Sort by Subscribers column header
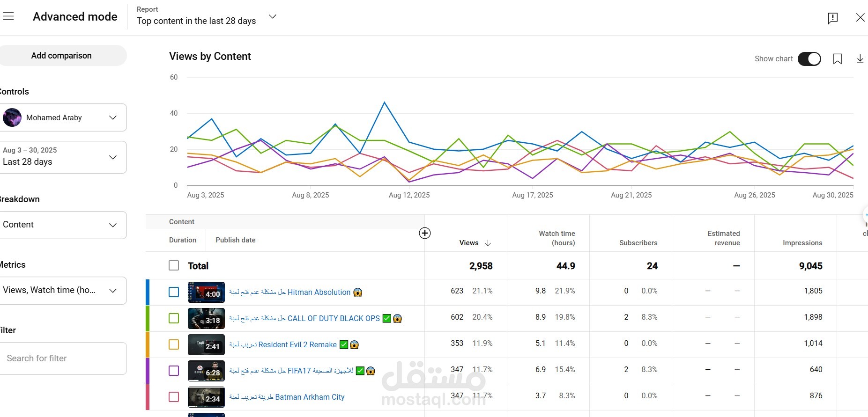Image resolution: width=868 pixels, height=417 pixels. point(638,243)
